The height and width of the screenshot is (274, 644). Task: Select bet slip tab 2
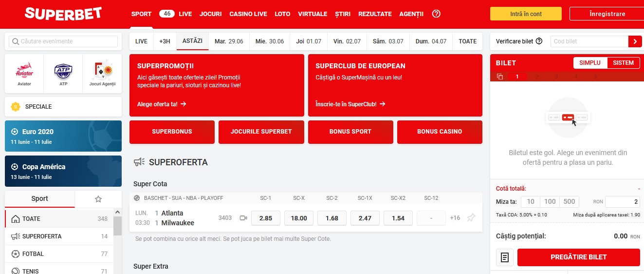[536, 77]
